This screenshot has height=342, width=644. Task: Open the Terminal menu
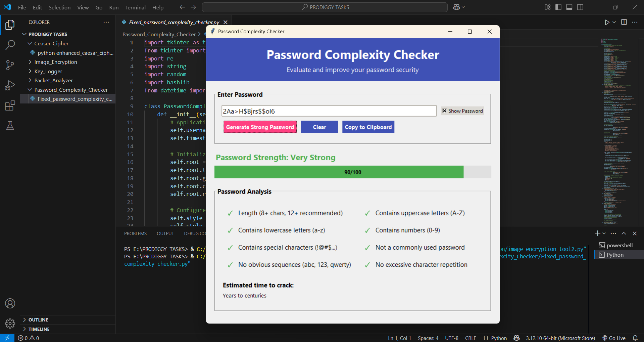[135, 7]
